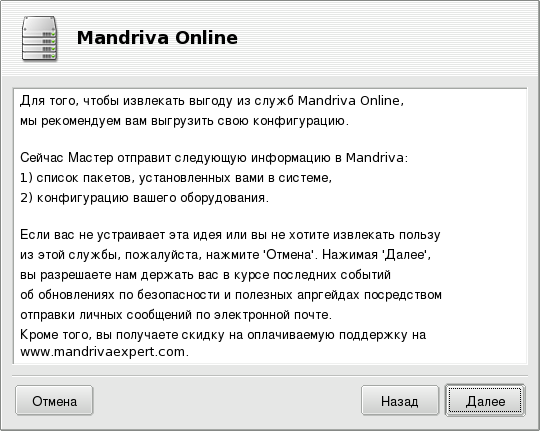The height and width of the screenshot is (431, 540).
Task: Click the striped header banner right of title
Action: 387,38
